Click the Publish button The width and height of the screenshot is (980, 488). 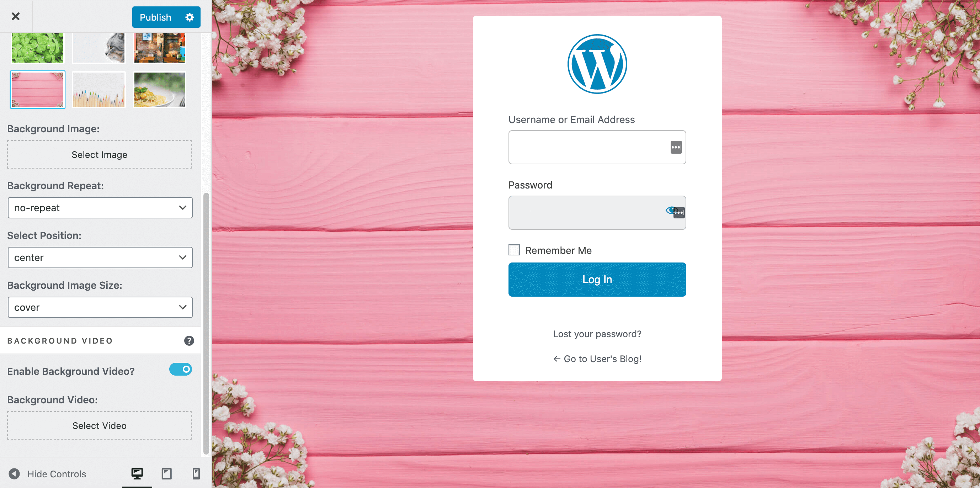click(x=154, y=17)
